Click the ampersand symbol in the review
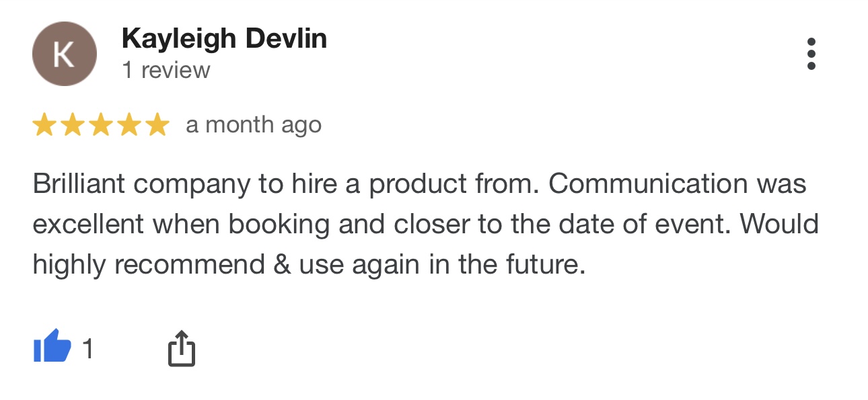Screen dimensions: 868x400 pos(282,265)
